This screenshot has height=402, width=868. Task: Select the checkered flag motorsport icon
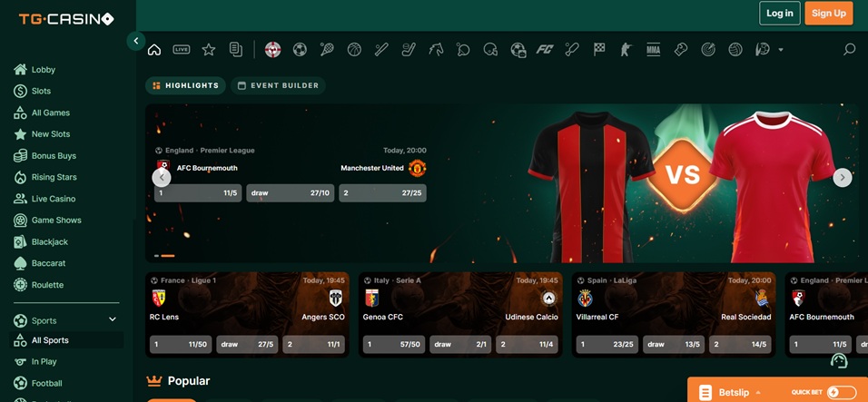pyautogui.click(x=599, y=50)
